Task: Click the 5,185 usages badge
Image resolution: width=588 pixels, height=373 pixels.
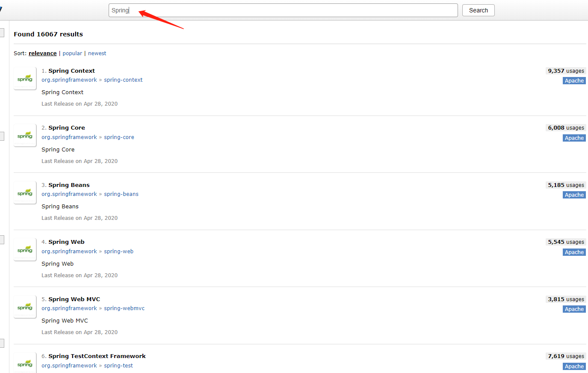Action: (x=566, y=185)
